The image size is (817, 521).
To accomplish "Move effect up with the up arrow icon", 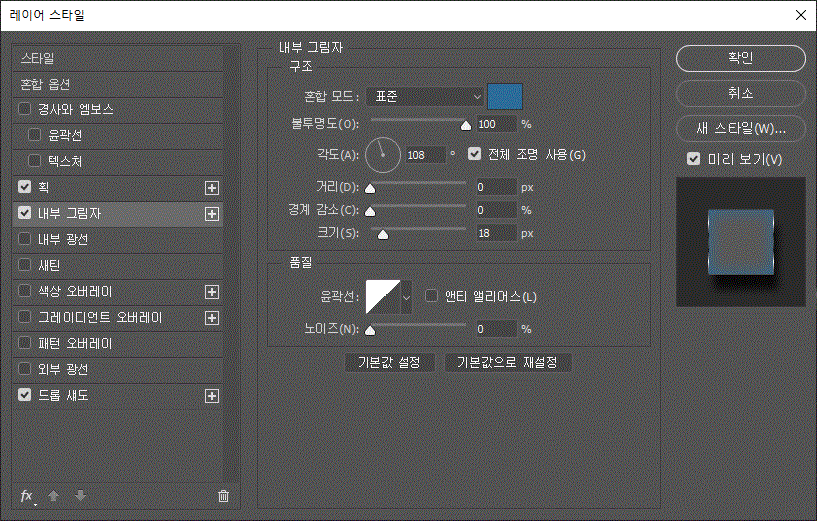I will (x=53, y=495).
